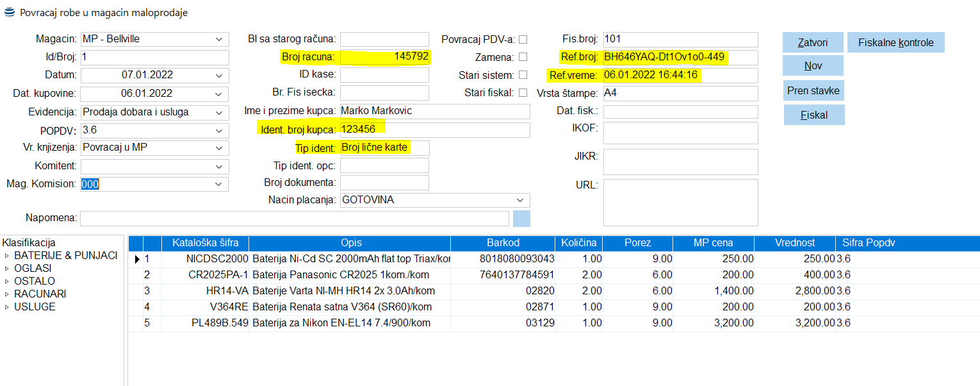980x386 pixels.
Task: Select USLUGE in the classification tree
Action: 35,306
